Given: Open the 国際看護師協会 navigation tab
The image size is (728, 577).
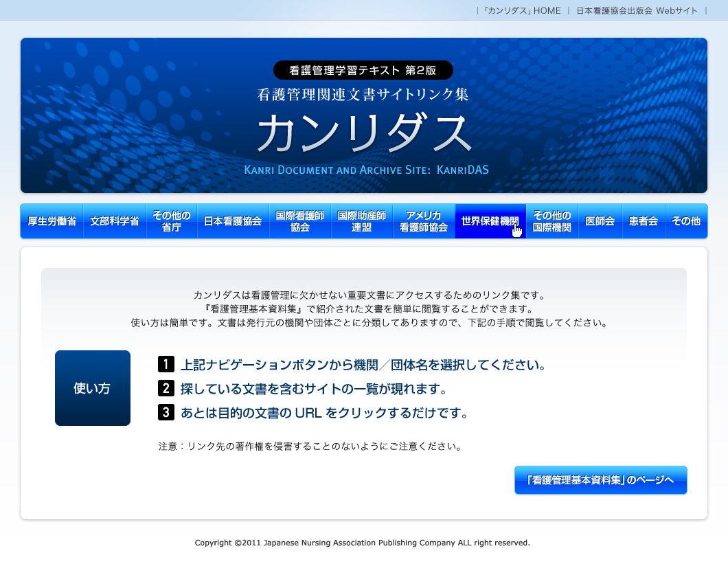Looking at the screenshot, I should tap(300, 221).
